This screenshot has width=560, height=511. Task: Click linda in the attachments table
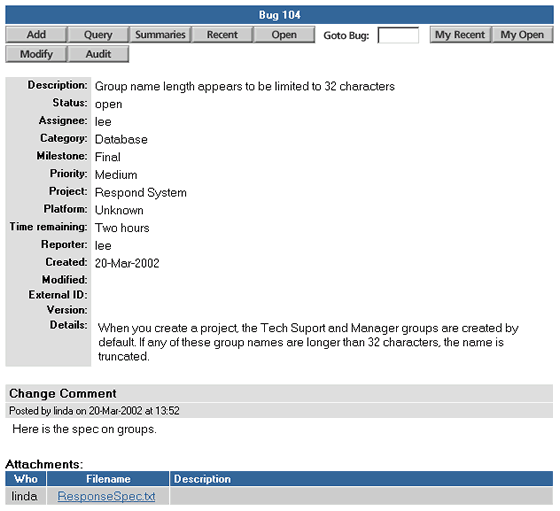pyautogui.click(x=24, y=496)
